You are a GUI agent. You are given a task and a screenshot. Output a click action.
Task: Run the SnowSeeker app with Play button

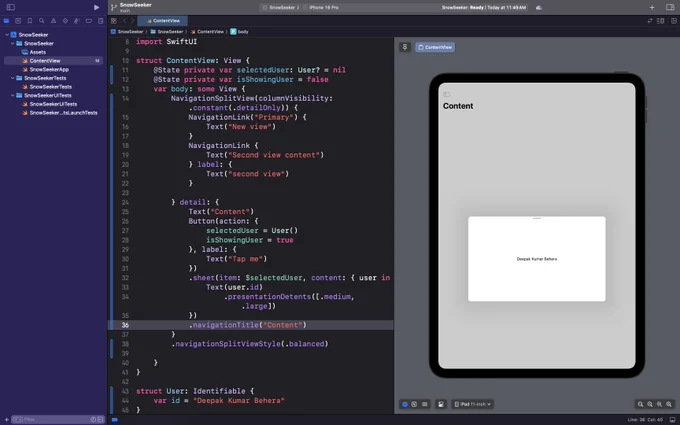[96, 7]
